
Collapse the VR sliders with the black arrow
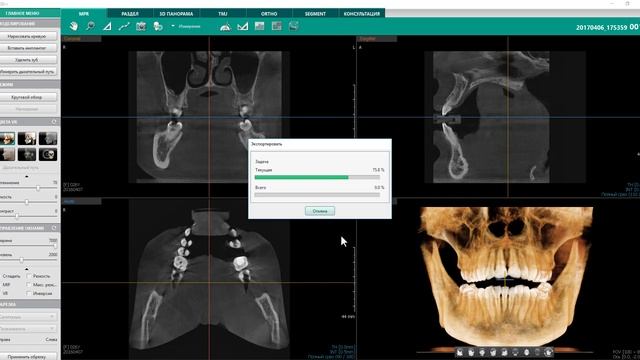click(x=27, y=176)
